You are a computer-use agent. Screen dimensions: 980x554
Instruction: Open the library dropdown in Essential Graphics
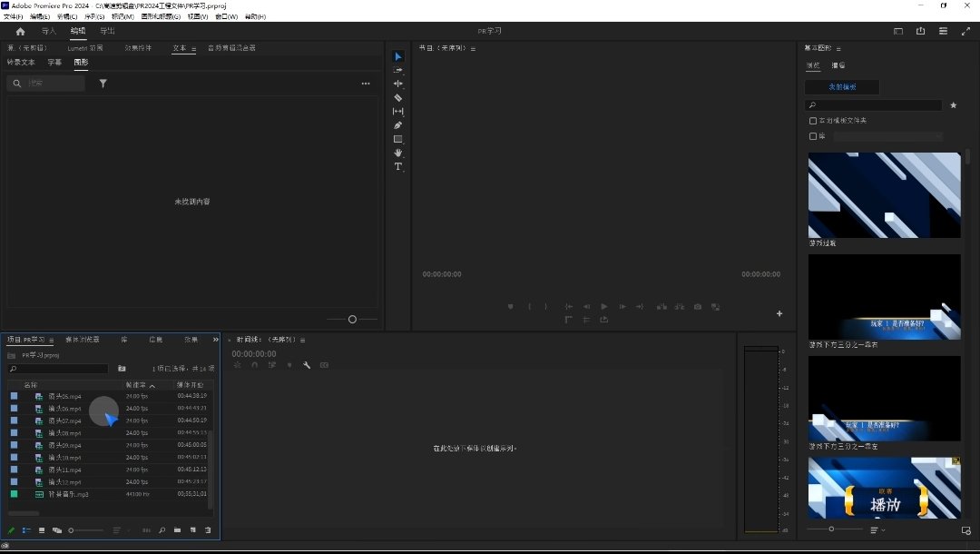click(887, 136)
